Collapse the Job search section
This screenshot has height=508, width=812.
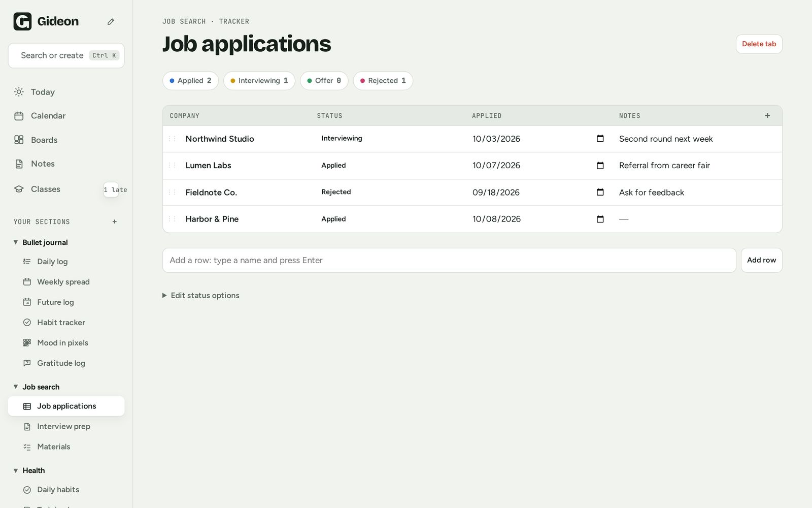(x=16, y=387)
